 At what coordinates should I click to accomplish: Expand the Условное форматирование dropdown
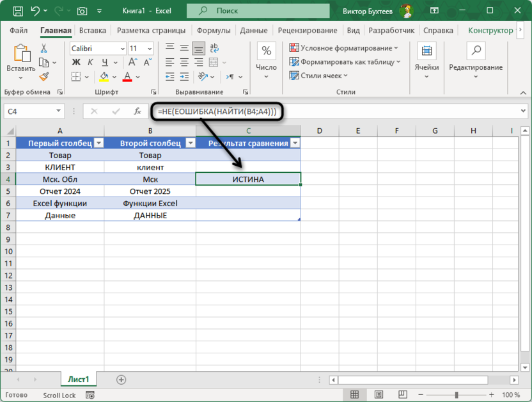coord(396,48)
